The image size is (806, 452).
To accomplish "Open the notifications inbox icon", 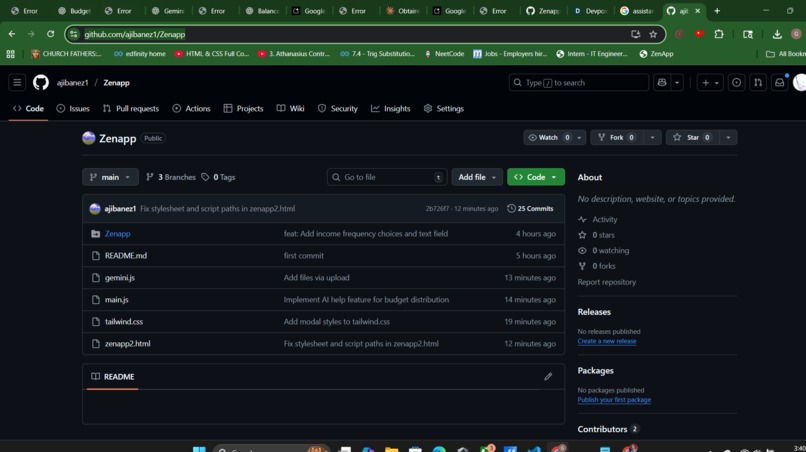I will point(779,82).
